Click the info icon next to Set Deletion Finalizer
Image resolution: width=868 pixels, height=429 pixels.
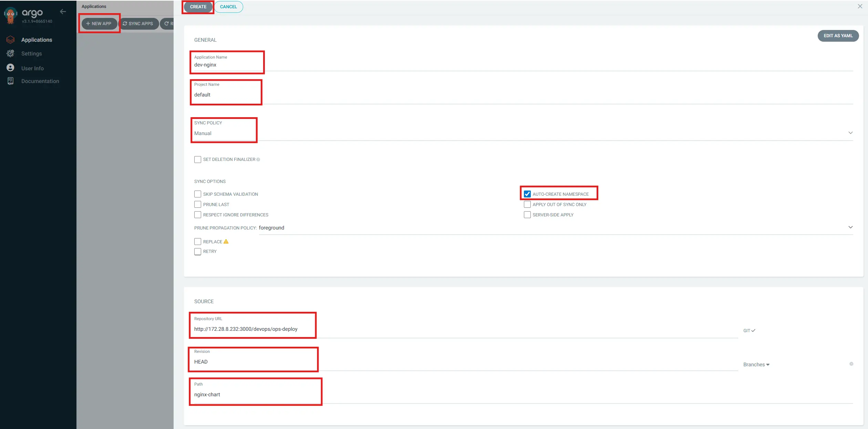[x=258, y=159]
